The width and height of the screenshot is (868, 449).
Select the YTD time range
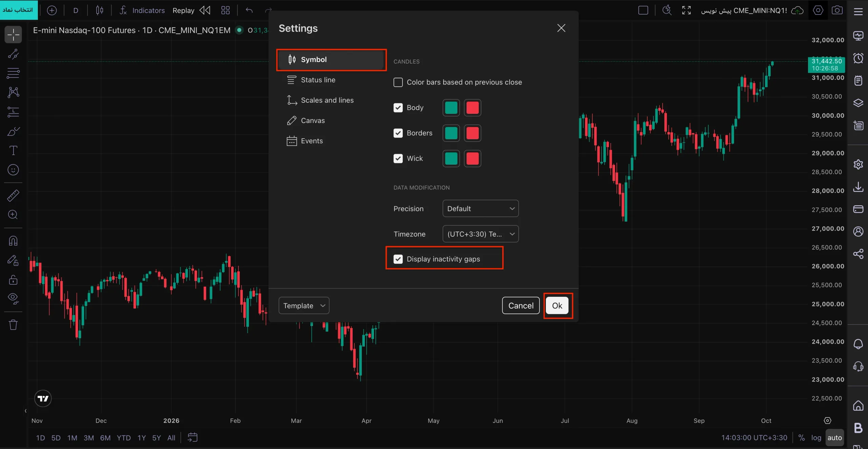pos(123,437)
